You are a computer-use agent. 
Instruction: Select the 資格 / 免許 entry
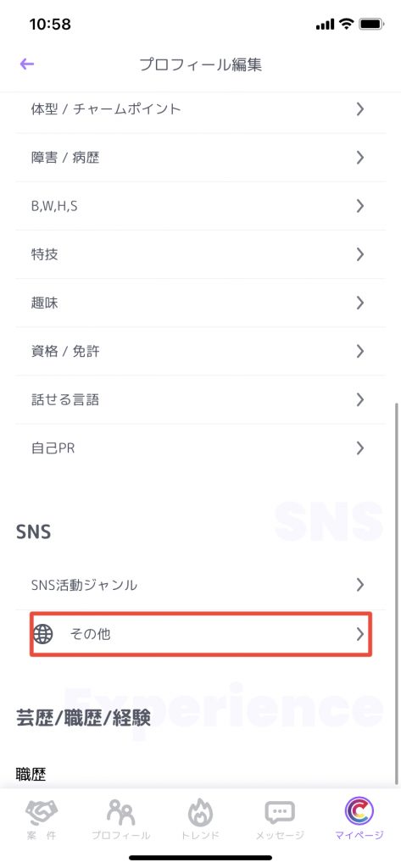click(x=200, y=352)
